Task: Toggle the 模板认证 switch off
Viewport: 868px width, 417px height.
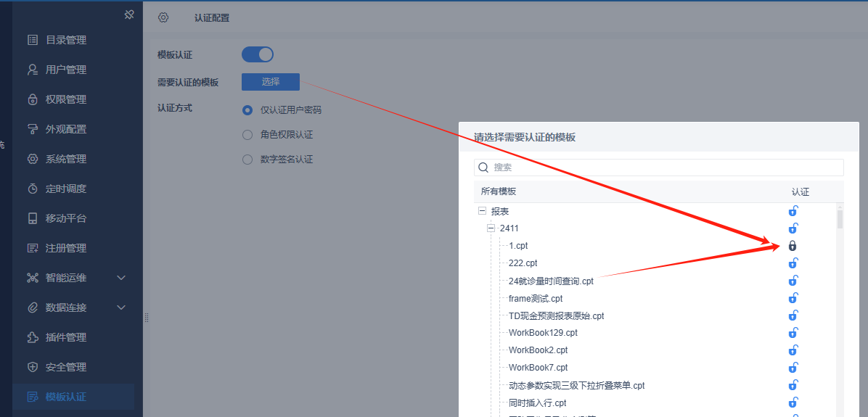Action: click(258, 54)
